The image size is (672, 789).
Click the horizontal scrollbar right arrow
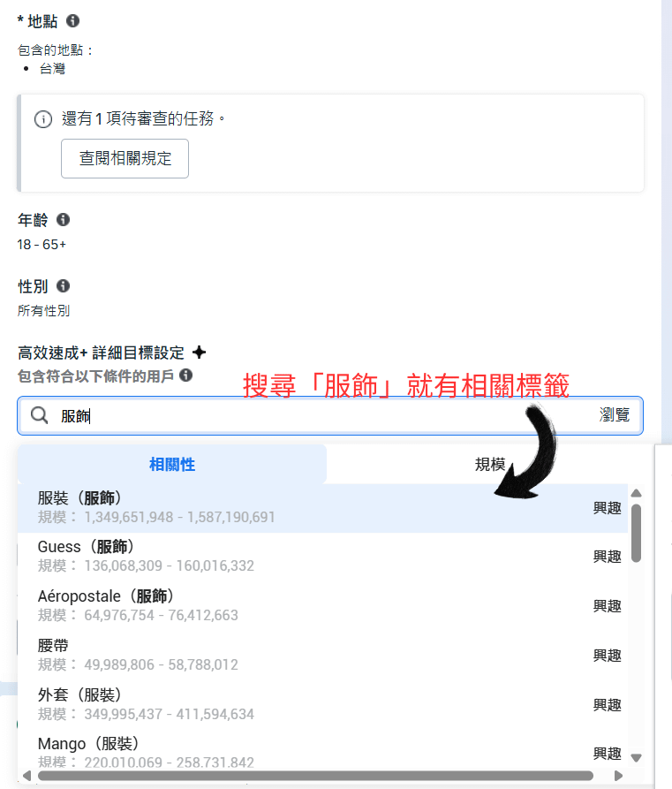pyautogui.click(x=618, y=776)
